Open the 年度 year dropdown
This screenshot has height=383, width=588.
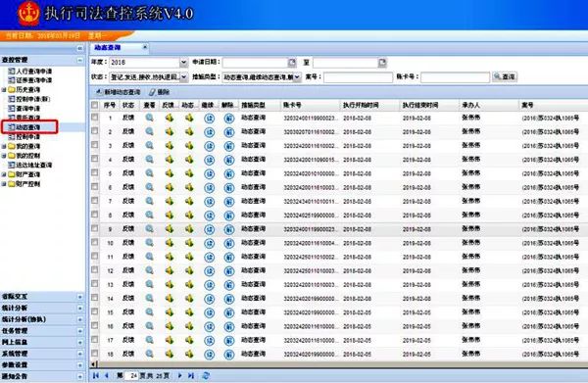click(183, 63)
